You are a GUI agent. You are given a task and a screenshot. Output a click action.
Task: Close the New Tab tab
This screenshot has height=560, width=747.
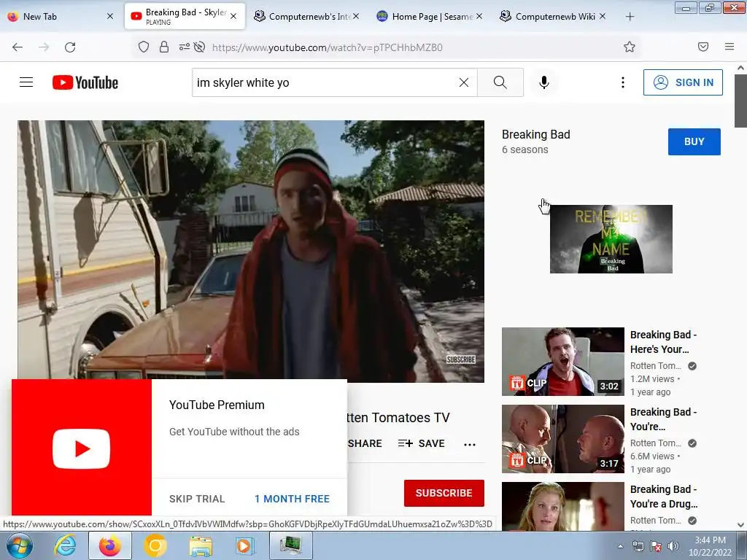[110, 16]
